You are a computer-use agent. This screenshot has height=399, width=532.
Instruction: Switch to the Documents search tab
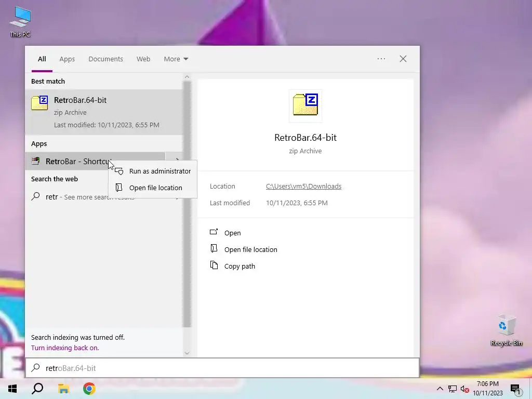click(x=105, y=59)
